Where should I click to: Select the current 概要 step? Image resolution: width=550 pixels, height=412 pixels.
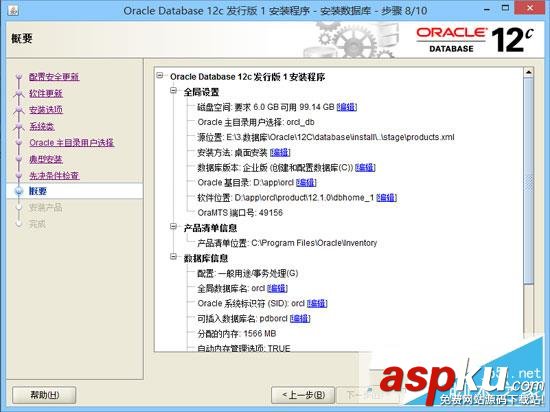38,191
